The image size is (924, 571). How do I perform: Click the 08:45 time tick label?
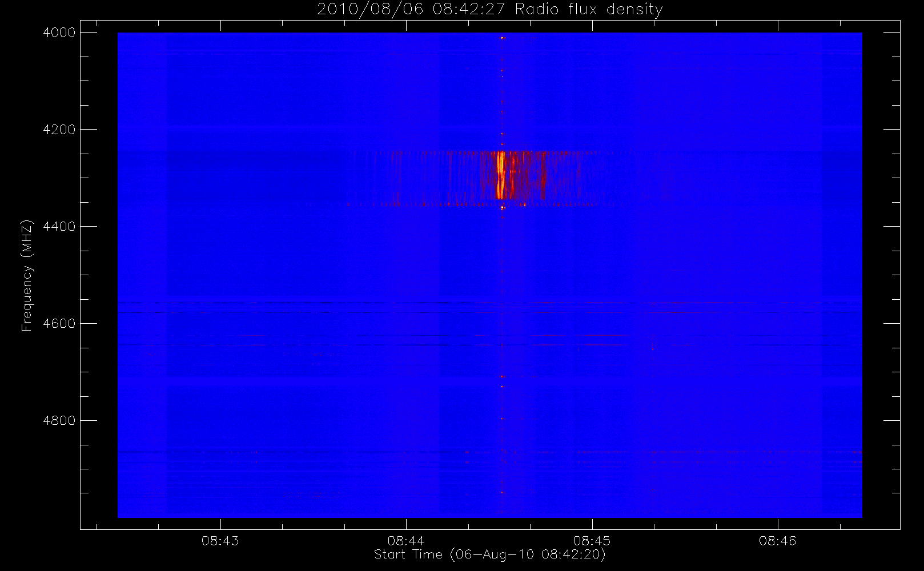coord(592,541)
